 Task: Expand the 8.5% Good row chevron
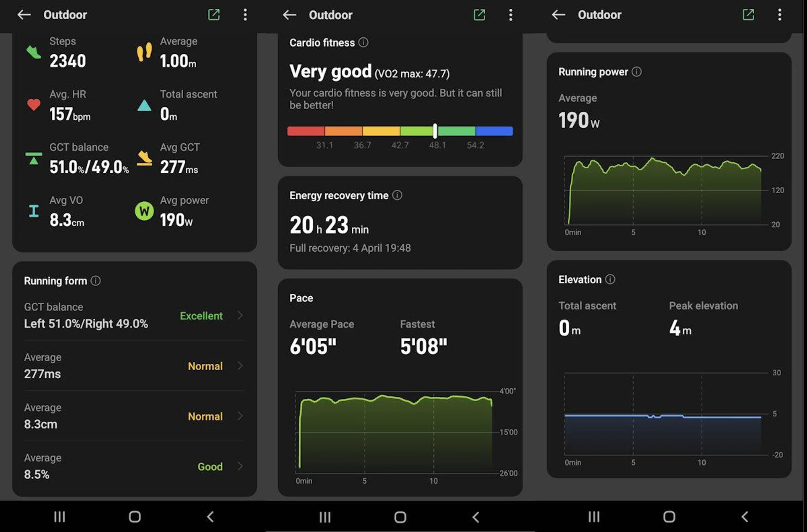coord(240,466)
